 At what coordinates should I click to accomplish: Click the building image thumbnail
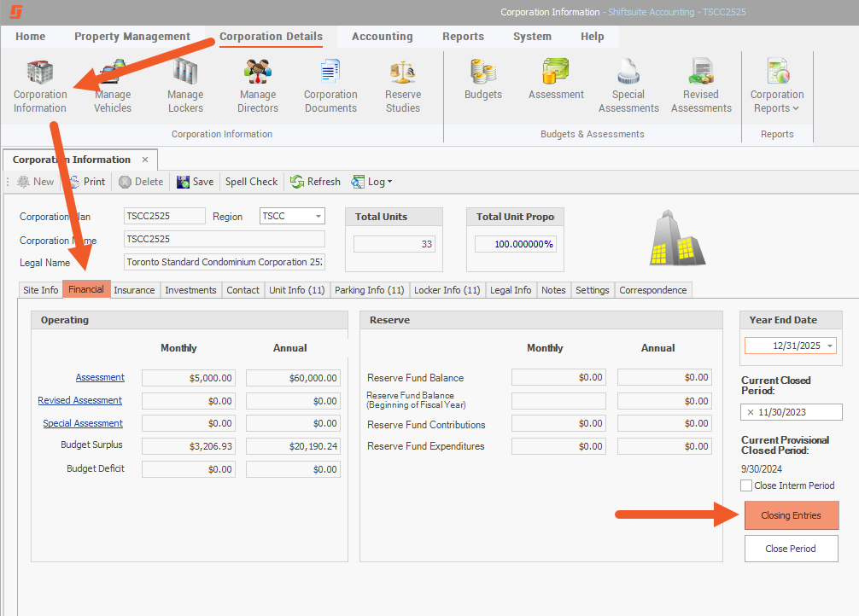[x=677, y=239]
